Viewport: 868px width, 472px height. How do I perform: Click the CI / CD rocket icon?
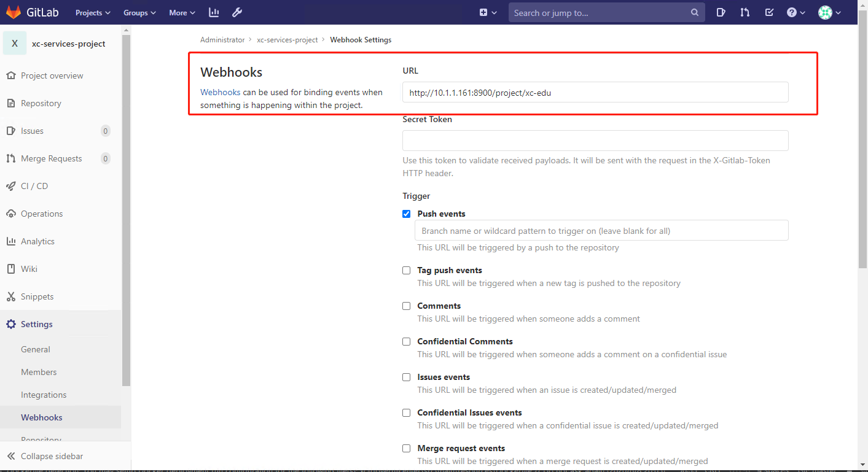point(10,186)
